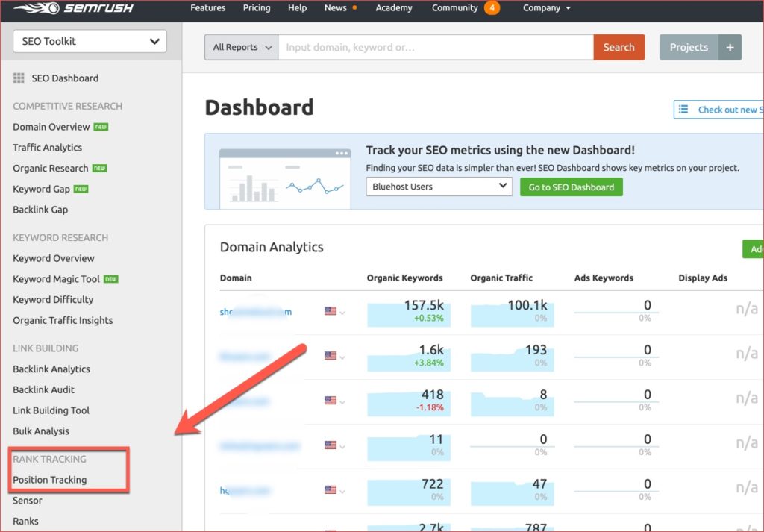764x532 pixels.
Task: Expand country chevron in the 157.5k row
Action: click(342, 313)
